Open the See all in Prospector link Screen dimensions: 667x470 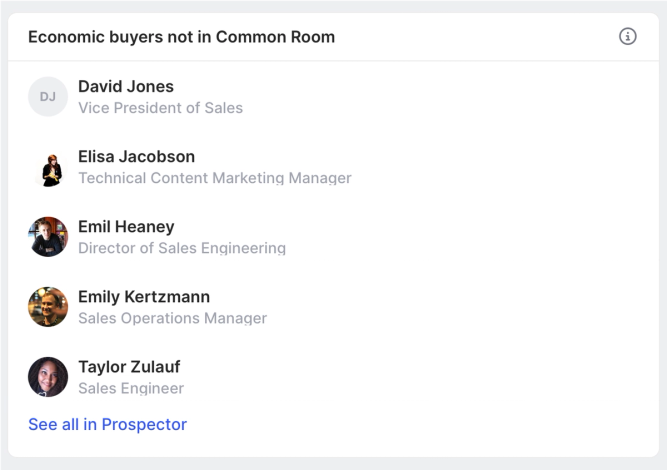107,424
